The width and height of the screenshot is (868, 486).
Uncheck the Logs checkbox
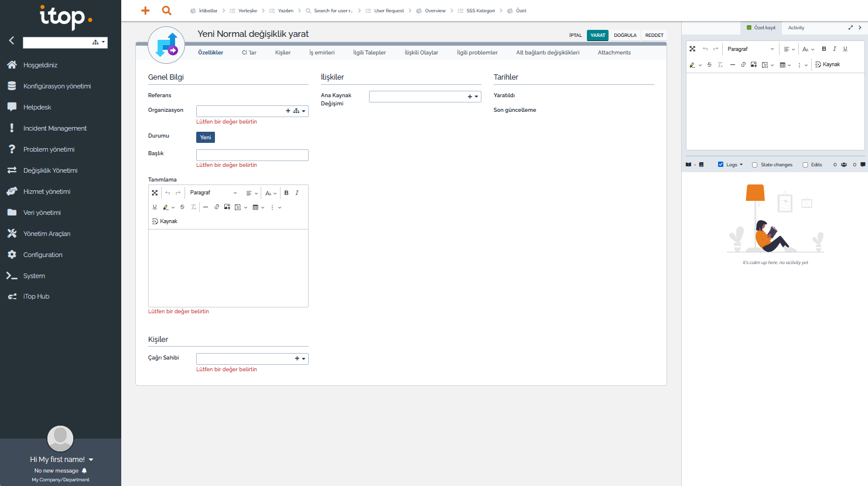click(720, 165)
